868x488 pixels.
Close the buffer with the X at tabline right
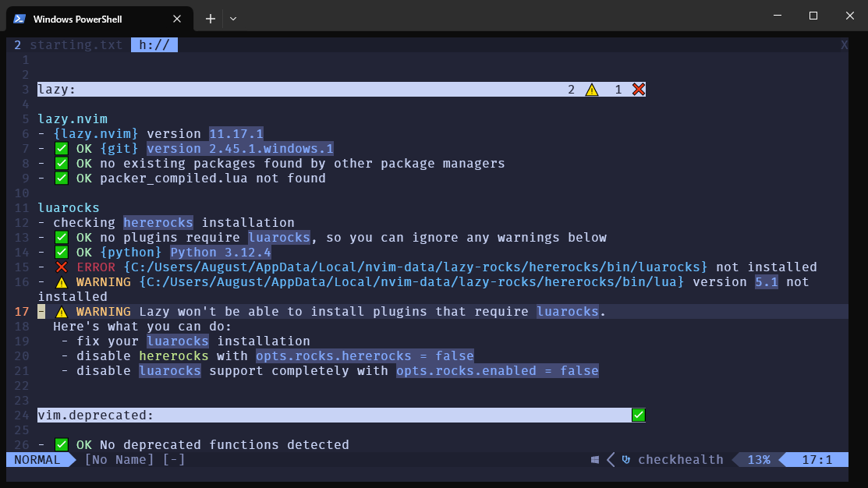[844, 45]
